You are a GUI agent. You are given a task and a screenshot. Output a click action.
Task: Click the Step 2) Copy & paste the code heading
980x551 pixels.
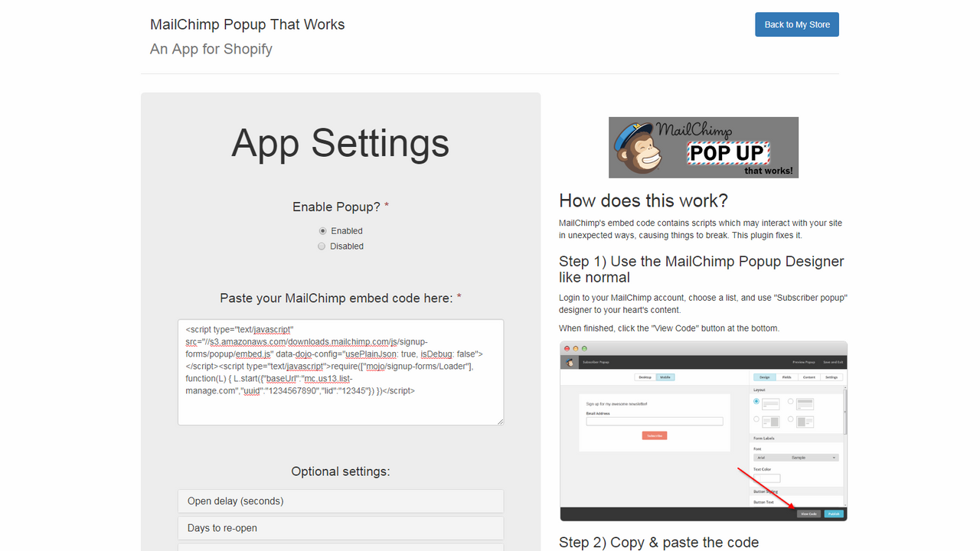[x=658, y=542]
